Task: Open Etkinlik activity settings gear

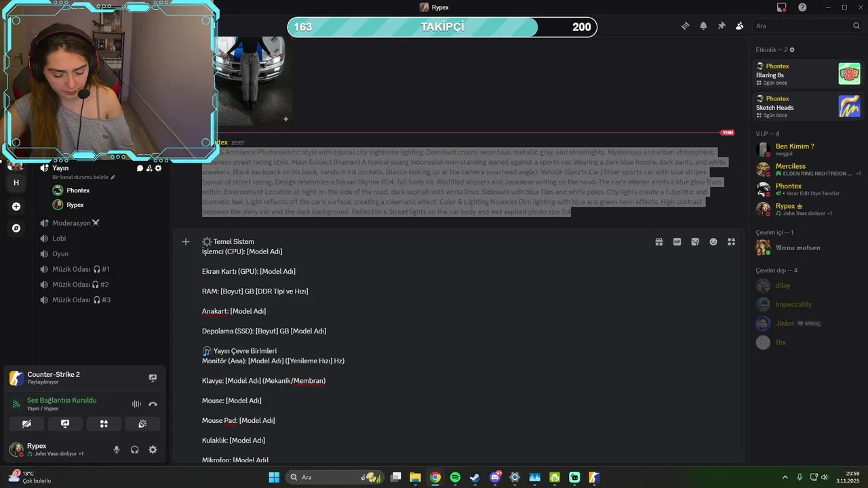Action: pos(792,50)
